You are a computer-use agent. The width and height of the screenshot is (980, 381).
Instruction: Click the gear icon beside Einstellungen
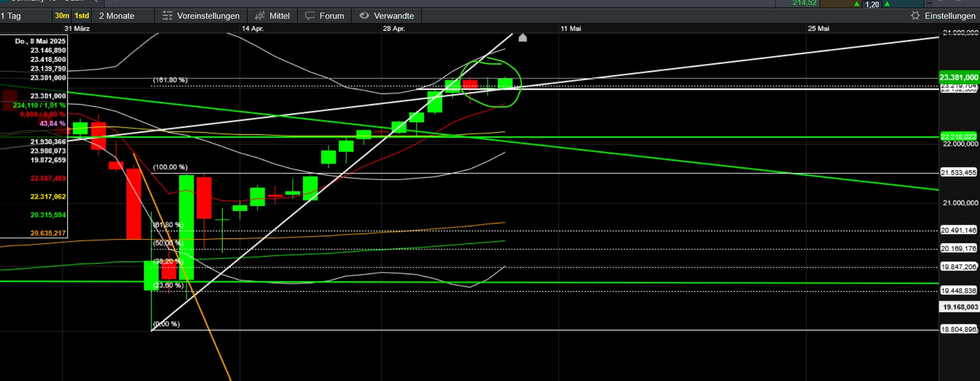[916, 15]
